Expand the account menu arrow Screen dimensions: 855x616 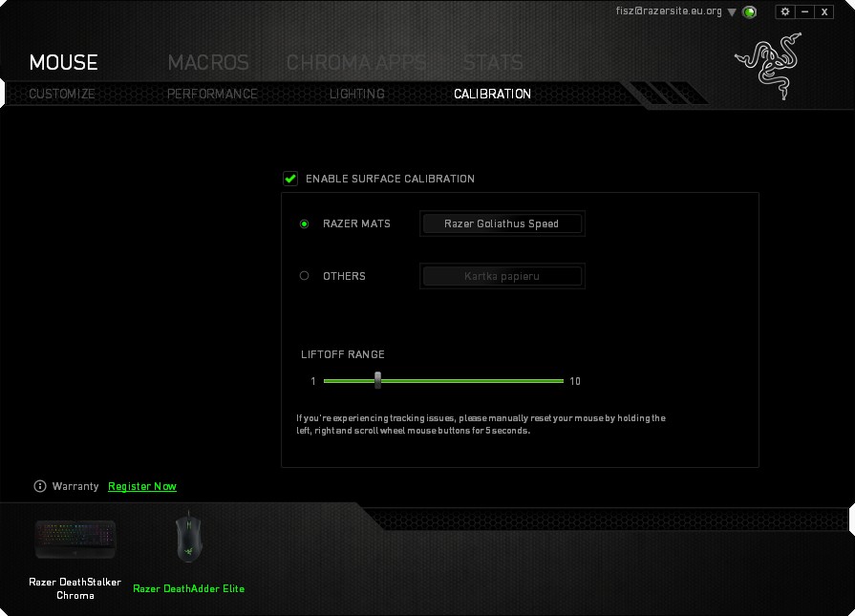732,12
